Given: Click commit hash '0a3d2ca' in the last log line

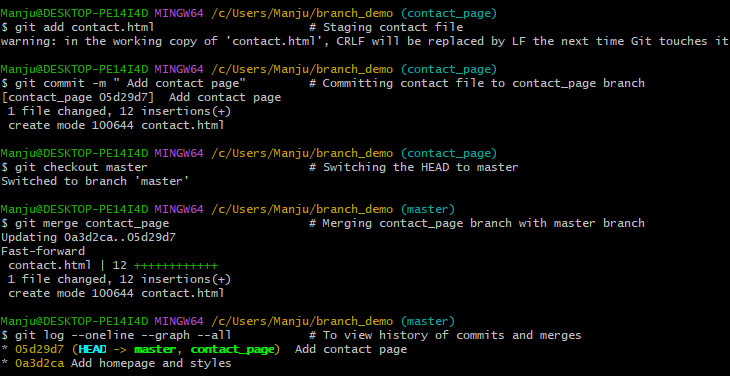Looking at the screenshot, I should [40, 363].
